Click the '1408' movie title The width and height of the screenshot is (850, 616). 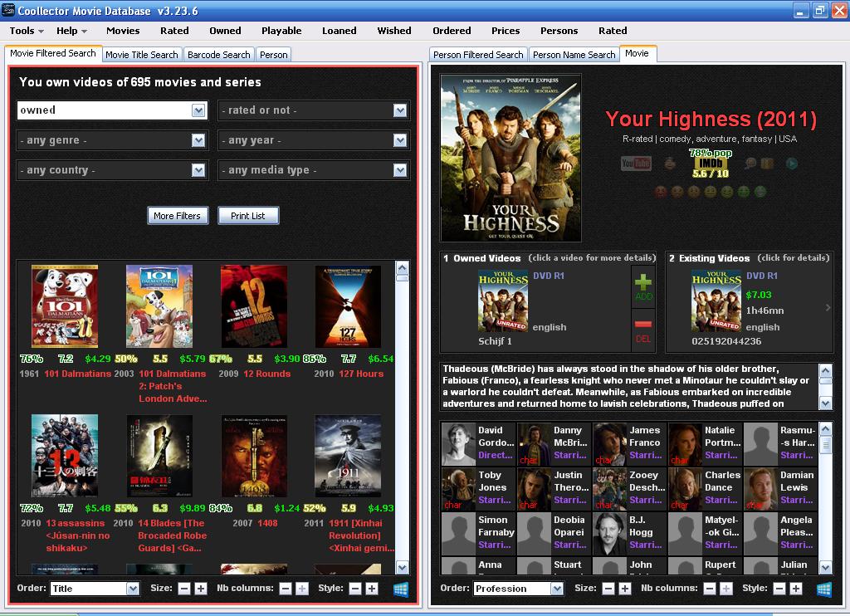point(267,523)
